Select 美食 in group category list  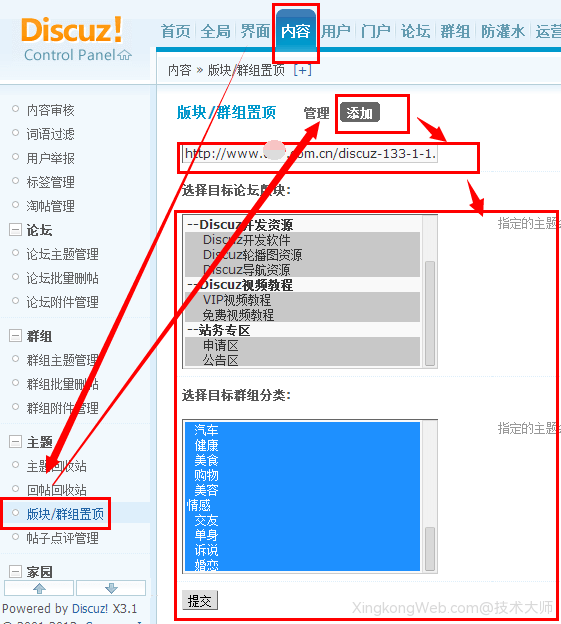point(302,460)
